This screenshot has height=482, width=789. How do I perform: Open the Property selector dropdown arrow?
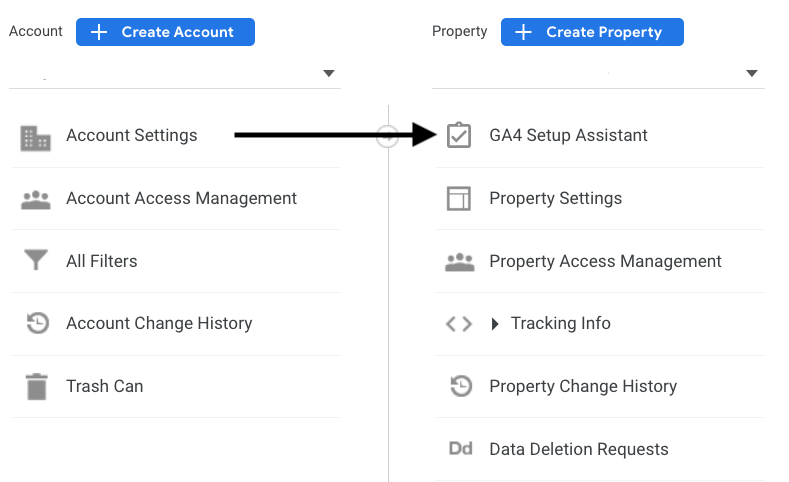coord(752,73)
